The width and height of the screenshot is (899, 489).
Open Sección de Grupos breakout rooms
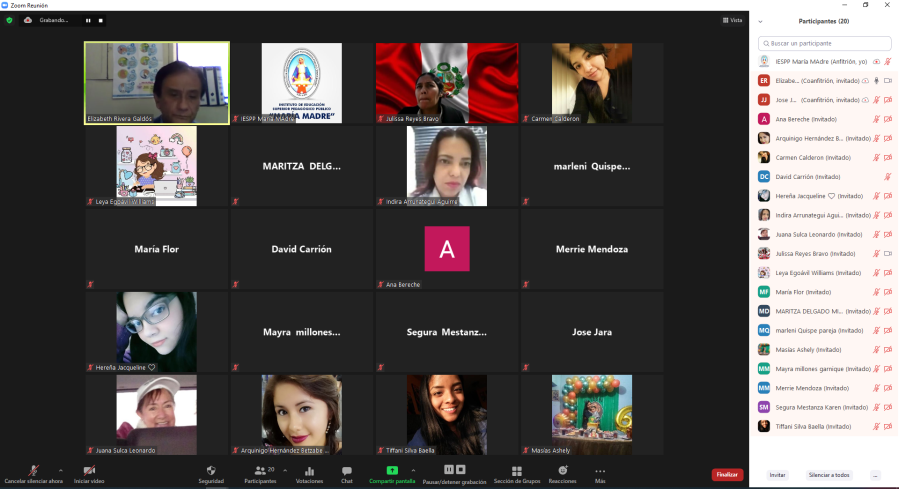click(516, 471)
